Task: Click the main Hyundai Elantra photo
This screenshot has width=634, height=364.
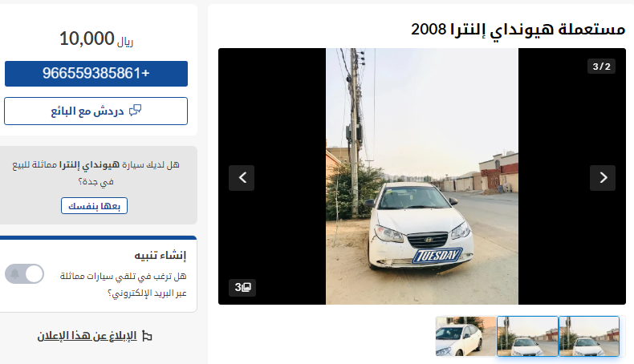Action: coord(421,176)
